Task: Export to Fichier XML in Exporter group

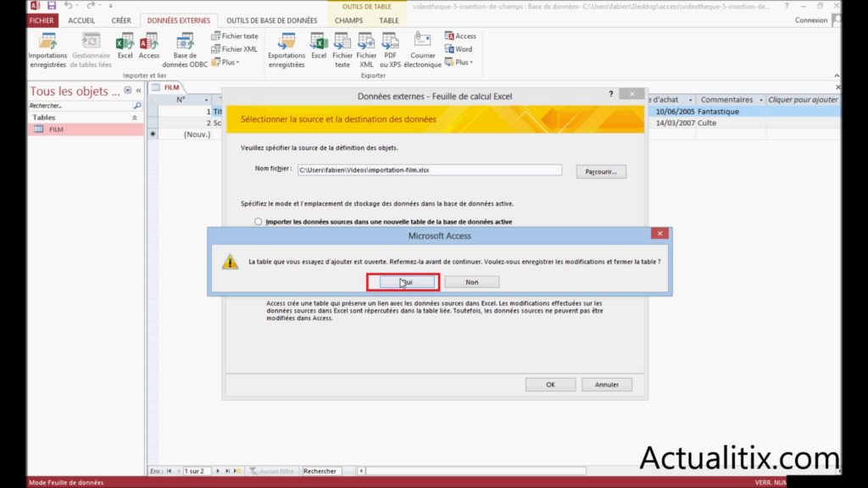Action: tap(366, 50)
